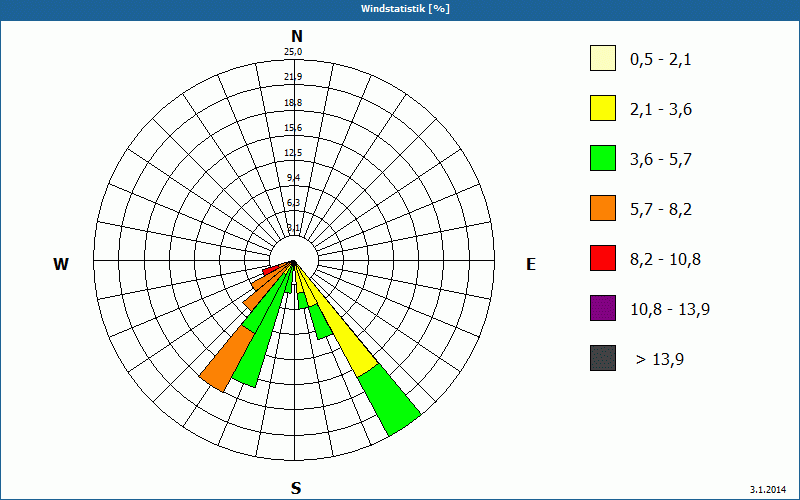Click the orange 5,7 - 8,2 legend swatch
The width and height of the screenshot is (800, 500).
pos(603,208)
